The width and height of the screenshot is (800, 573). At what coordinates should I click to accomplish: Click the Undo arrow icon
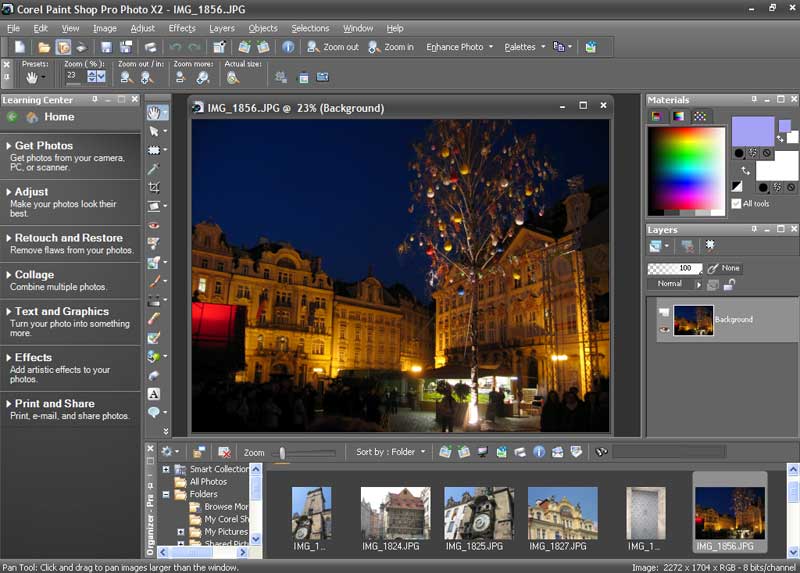176,47
